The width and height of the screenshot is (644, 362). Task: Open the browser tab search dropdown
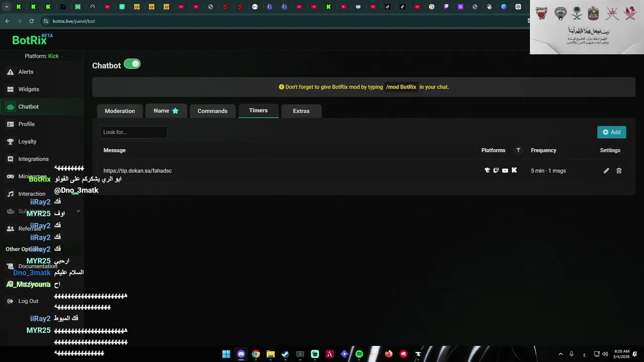pos(7,7)
